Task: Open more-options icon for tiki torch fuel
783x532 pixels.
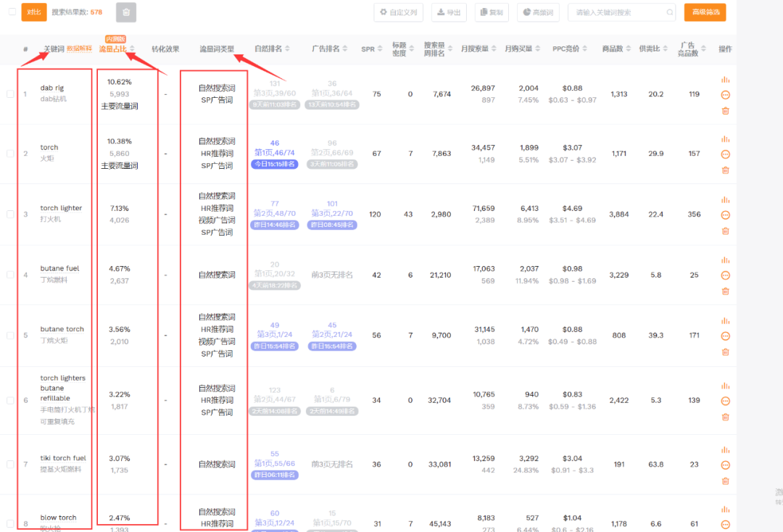Action: (x=726, y=465)
